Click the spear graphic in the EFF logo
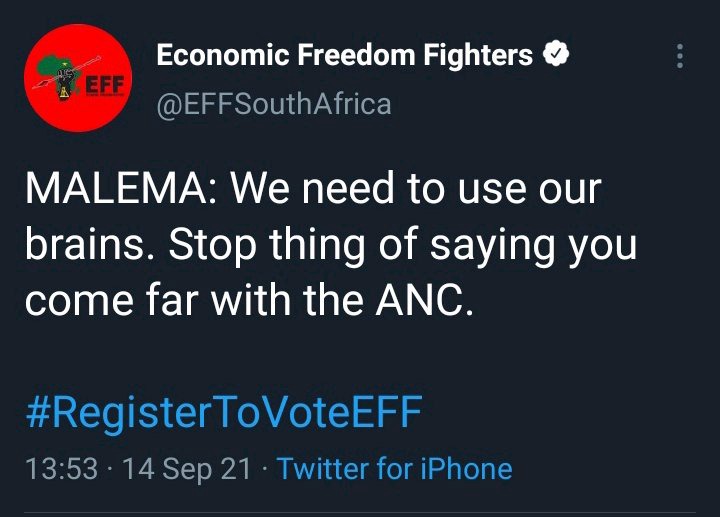 67,72
